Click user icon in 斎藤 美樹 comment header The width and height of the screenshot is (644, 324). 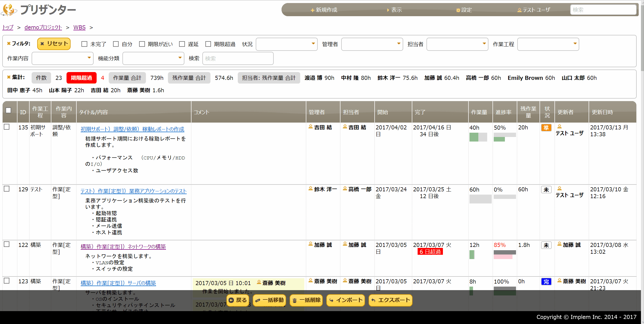tap(259, 282)
